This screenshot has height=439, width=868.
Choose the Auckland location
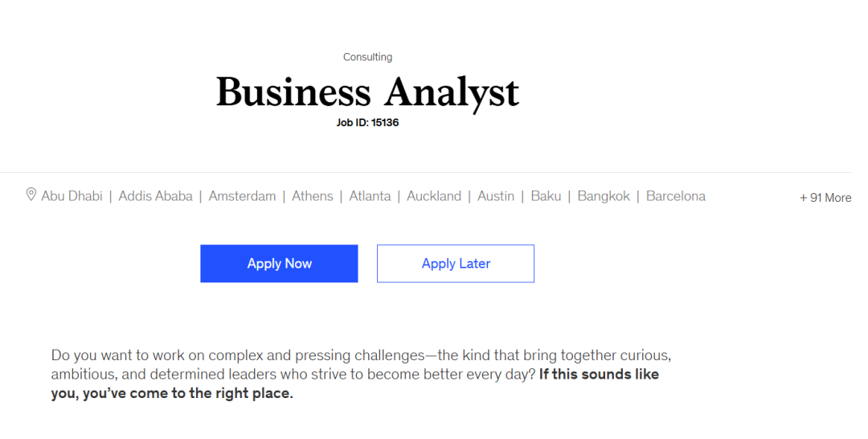pyautogui.click(x=434, y=196)
